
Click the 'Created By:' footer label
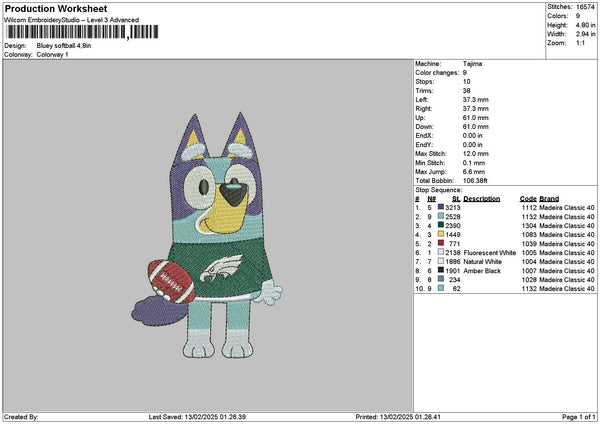[21, 417]
